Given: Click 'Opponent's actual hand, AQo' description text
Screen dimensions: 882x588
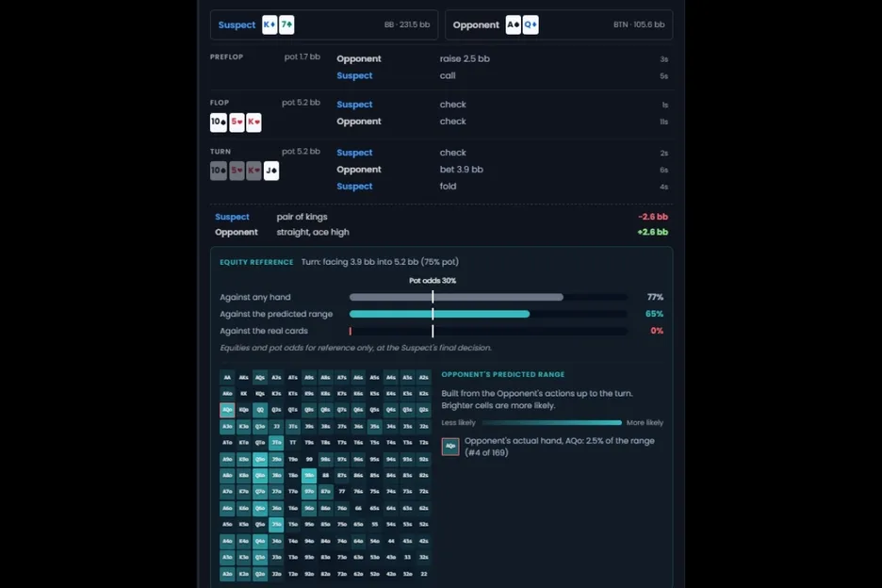Looking at the screenshot, I should pyautogui.click(x=560, y=447).
